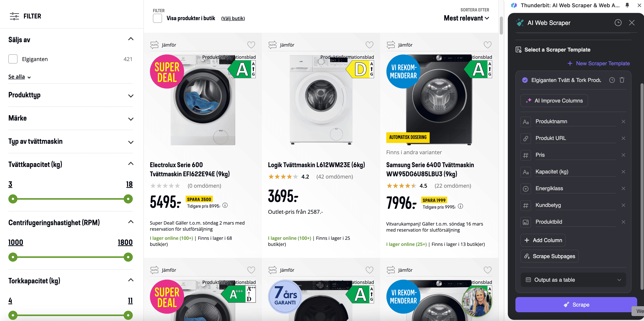Remove the Kundbetyg column with X
Image resolution: width=644 pixels, height=321 pixels.
[x=623, y=205]
